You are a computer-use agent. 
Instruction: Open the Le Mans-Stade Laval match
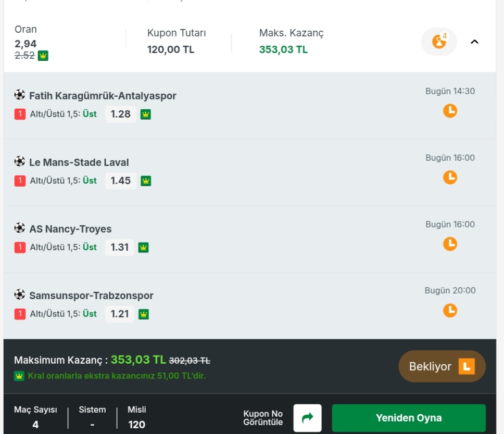tap(79, 162)
